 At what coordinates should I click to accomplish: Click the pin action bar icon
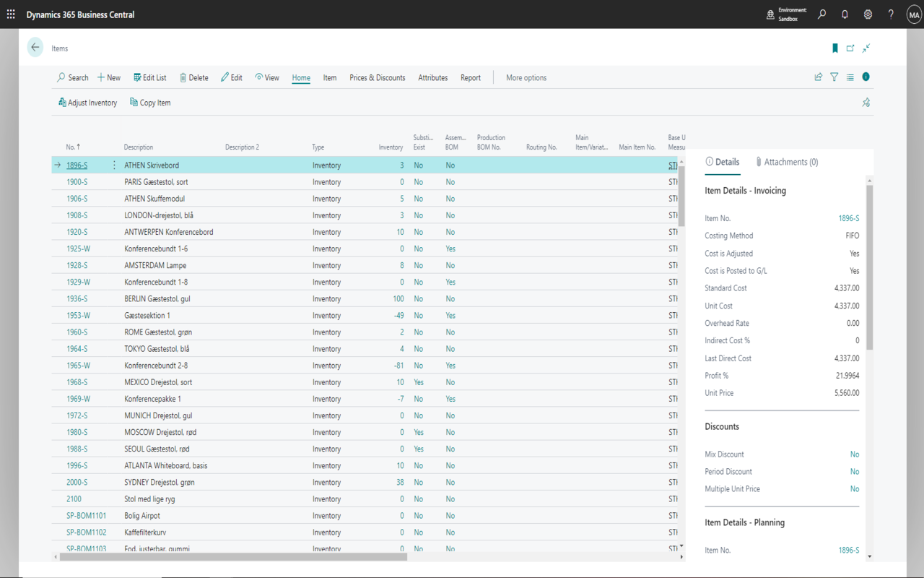pos(866,103)
